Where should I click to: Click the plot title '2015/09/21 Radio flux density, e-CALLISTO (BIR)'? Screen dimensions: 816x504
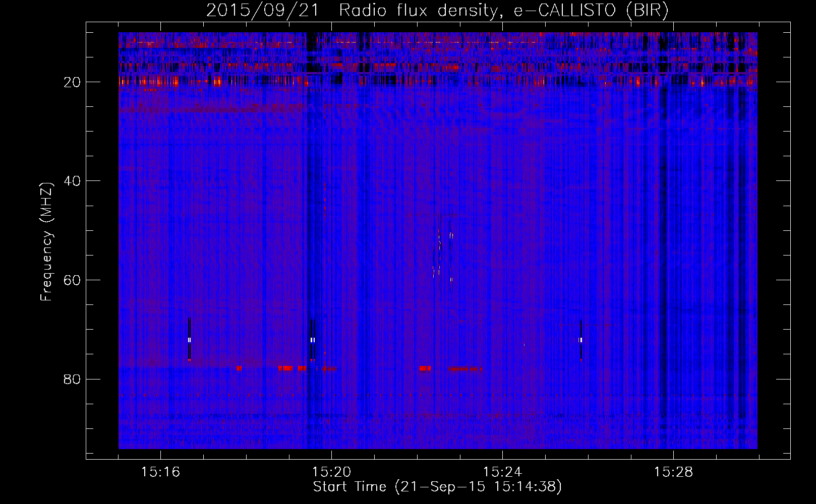437,11
